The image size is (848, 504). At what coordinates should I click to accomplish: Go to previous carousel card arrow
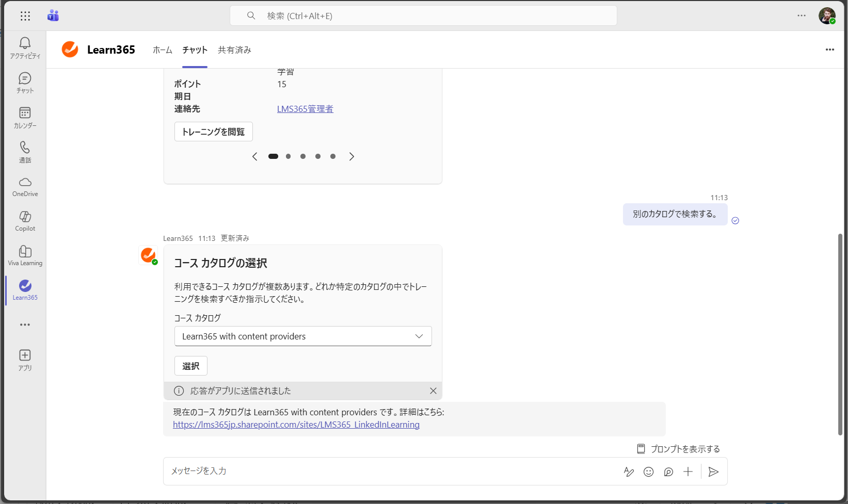[x=254, y=156]
